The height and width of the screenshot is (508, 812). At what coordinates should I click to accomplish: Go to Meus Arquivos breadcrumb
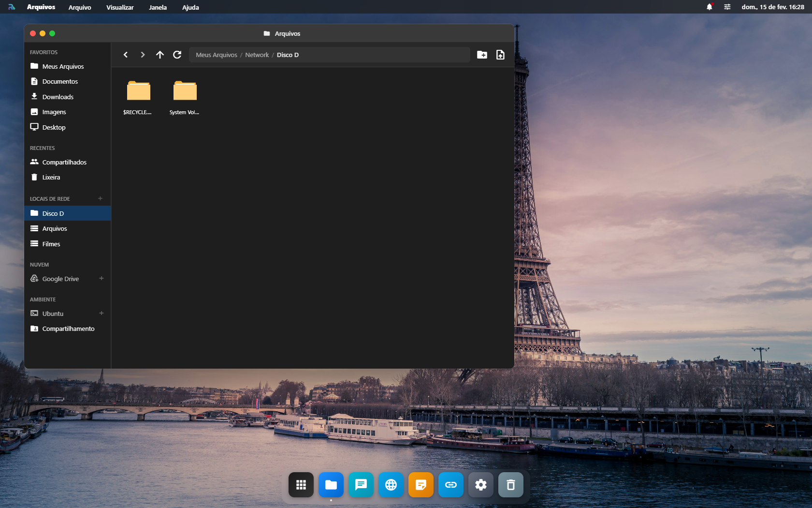pyautogui.click(x=216, y=55)
